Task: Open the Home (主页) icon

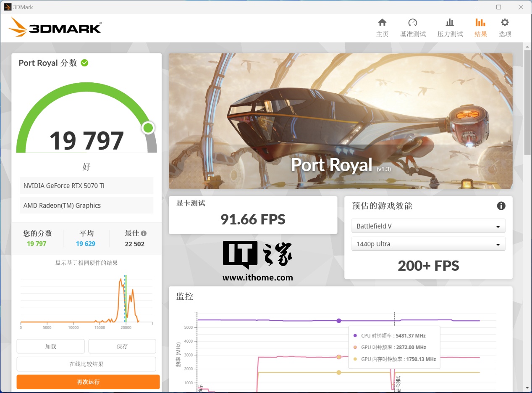Action: (382, 23)
